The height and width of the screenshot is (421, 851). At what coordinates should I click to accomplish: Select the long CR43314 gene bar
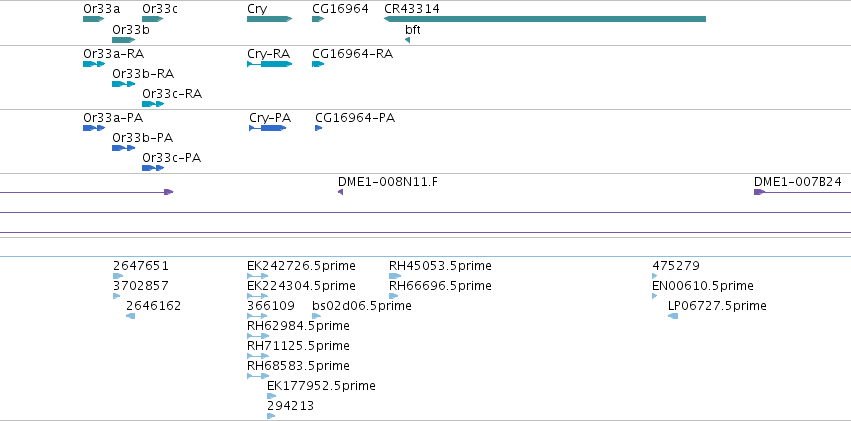(545, 19)
